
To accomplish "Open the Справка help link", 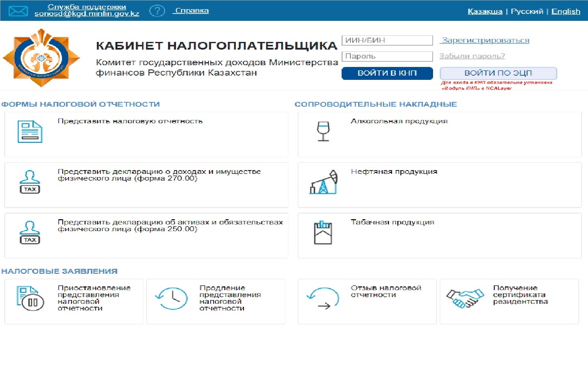I will 191,11.
